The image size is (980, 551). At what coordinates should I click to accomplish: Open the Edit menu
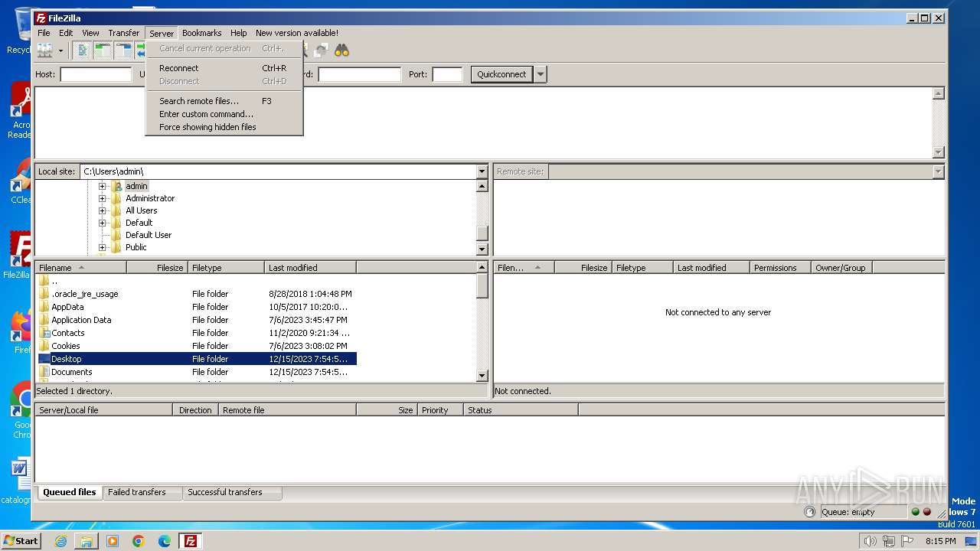[66, 33]
